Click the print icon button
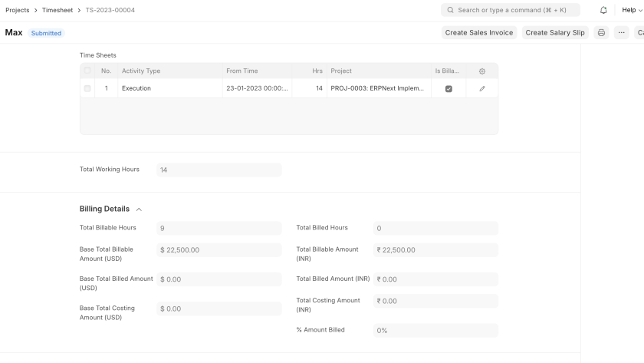644x363 pixels. [601, 33]
